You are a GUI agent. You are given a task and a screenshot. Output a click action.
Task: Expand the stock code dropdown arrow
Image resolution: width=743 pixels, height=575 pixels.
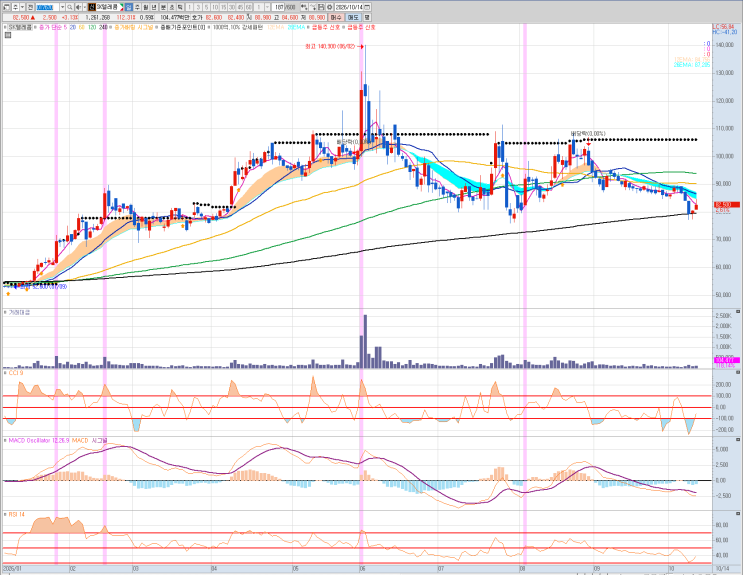click(x=62, y=7)
